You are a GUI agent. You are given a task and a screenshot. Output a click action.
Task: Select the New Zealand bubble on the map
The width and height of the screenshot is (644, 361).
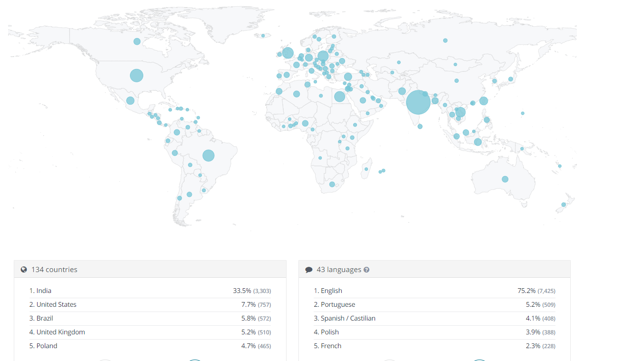[x=564, y=205]
